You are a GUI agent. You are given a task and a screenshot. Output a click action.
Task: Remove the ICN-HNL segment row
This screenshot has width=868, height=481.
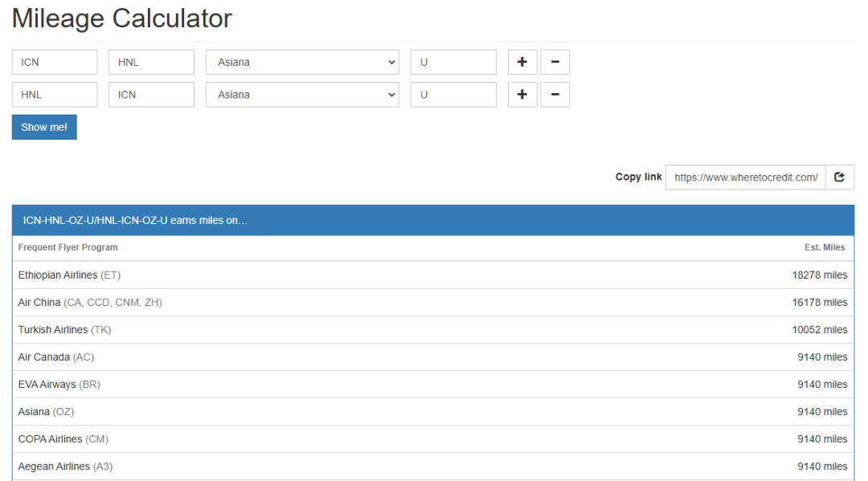(555, 62)
